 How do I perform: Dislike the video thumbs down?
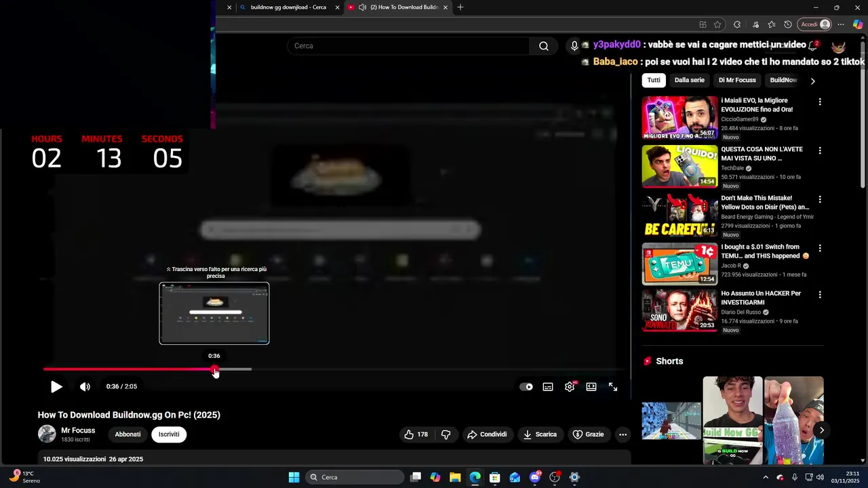[x=446, y=434]
